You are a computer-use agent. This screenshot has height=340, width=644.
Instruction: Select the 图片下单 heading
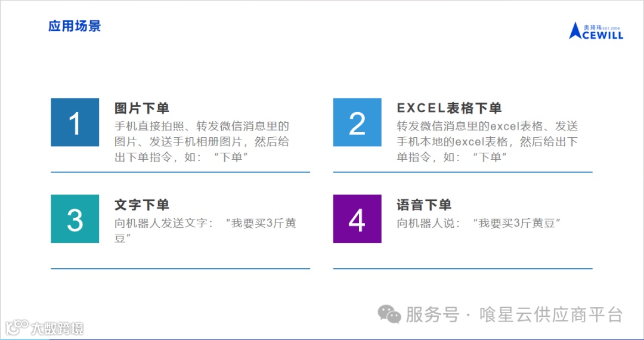coord(142,108)
